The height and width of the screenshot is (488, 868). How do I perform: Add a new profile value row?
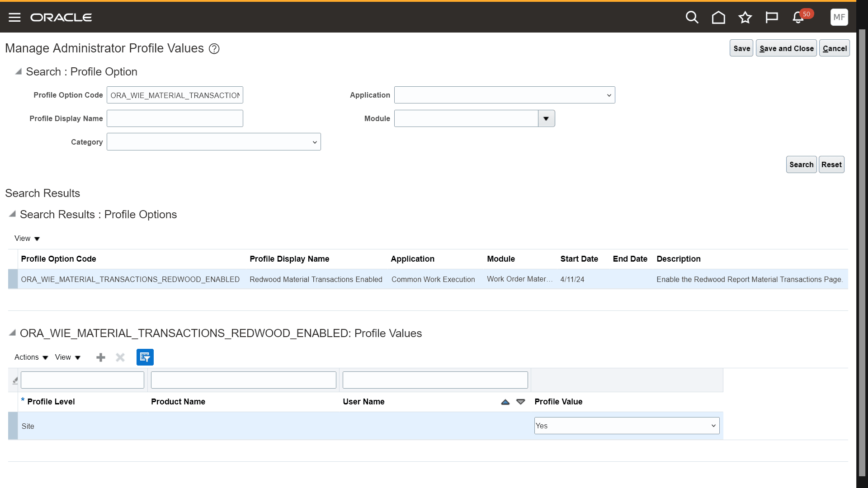pyautogui.click(x=100, y=357)
